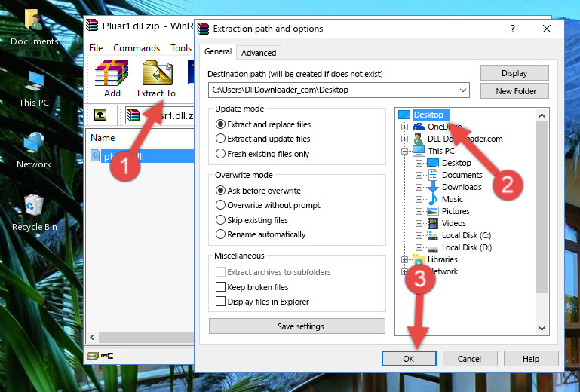Click Display button

[x=514, y=73]
